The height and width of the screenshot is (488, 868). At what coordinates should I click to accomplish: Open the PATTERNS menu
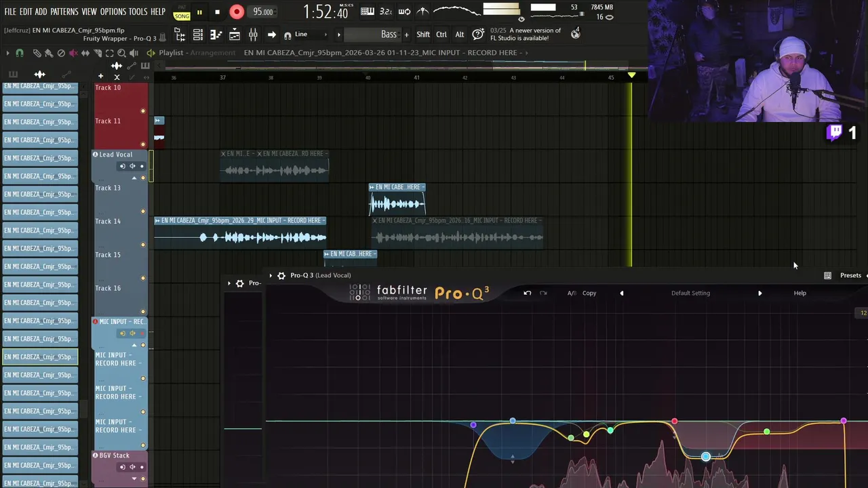pos(64,12)
